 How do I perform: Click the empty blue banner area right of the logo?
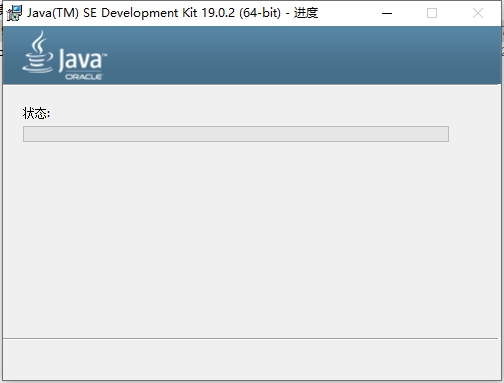coord(300,55)
